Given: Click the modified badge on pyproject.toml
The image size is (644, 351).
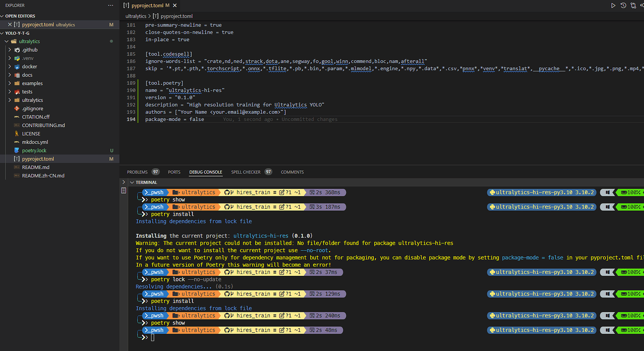Looking at the screenshot, I should click(x=111, y=159).
